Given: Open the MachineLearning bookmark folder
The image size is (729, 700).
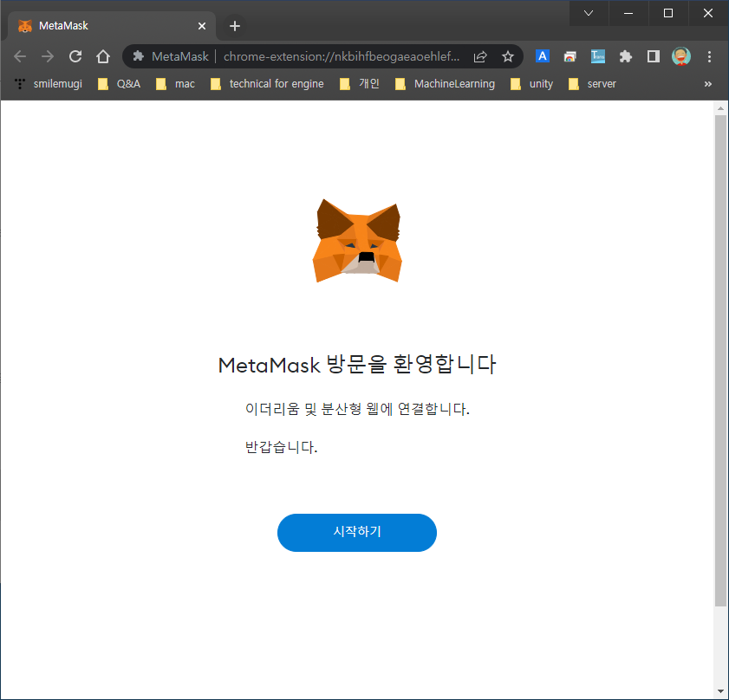Looking at the screenshot, I should pos(445,84).
